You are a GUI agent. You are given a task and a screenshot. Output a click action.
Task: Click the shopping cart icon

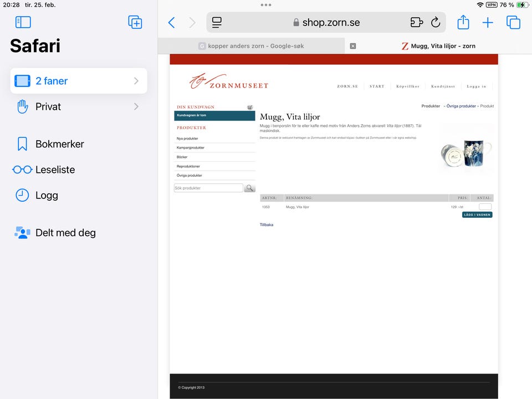[250, 107]
